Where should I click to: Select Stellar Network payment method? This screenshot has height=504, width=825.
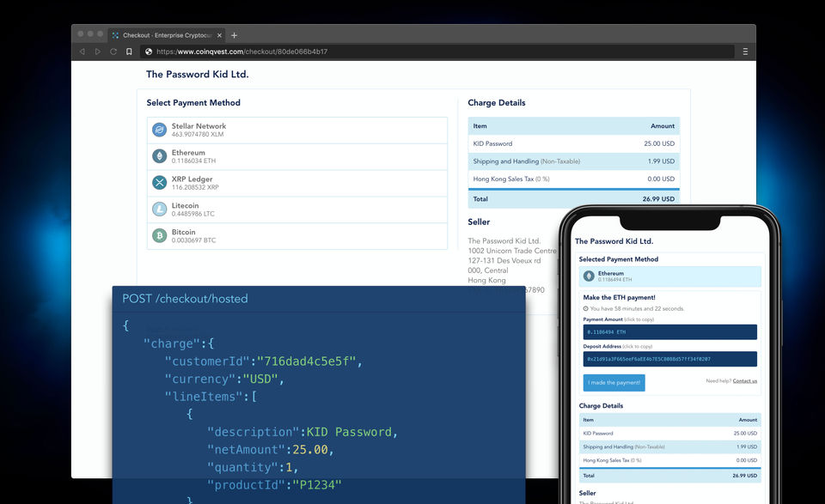(x=297, y=130)
